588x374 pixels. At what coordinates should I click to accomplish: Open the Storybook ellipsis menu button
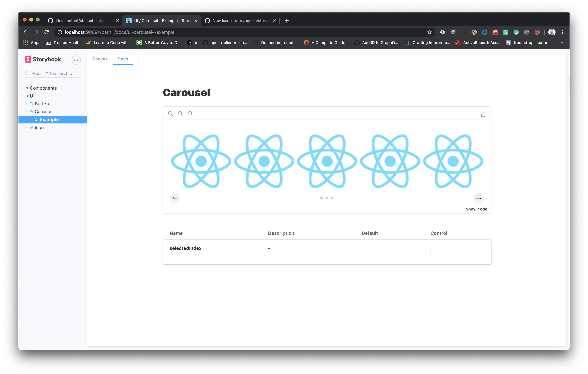76,60
